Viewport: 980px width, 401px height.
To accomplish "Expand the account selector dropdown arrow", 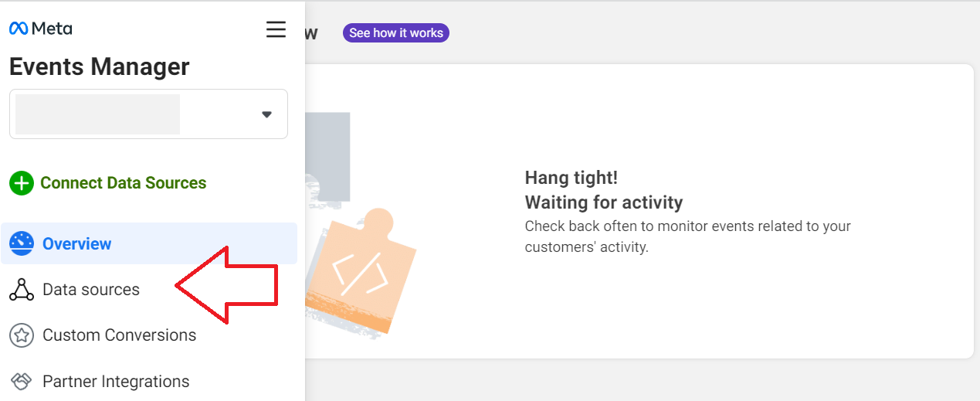I will (x=266, y=114).
